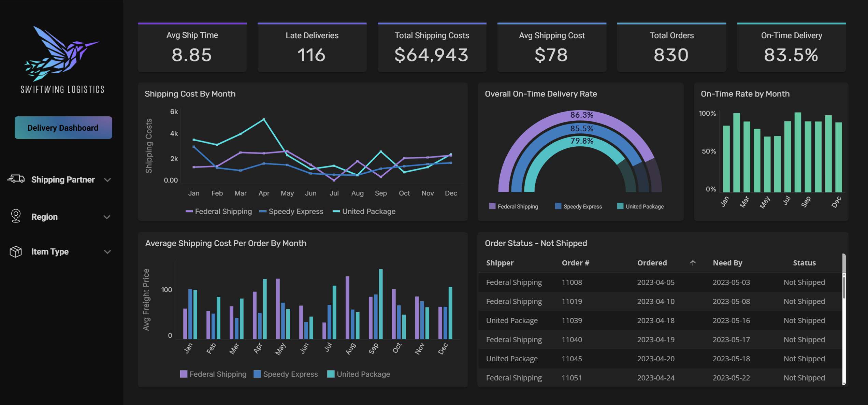
Task: Open the Region dropdown
Action: pyautogui.click(x=107, y=217)
